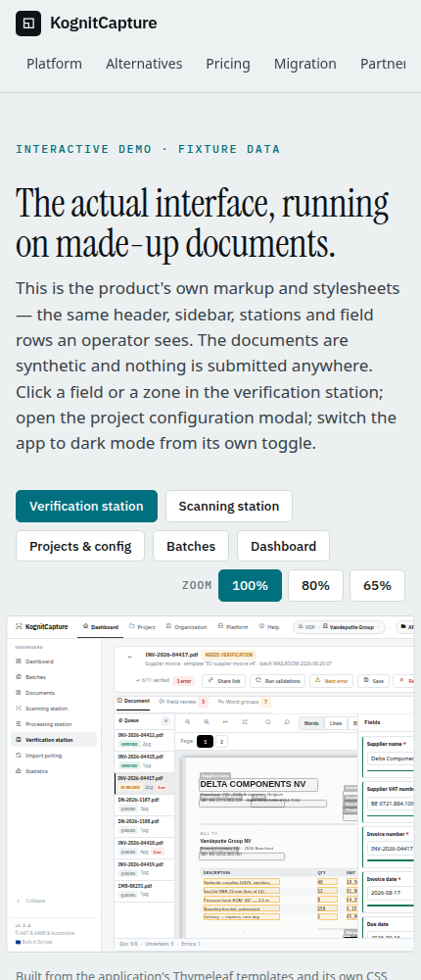Click the Supplier name input field

(x=391, y=759)
